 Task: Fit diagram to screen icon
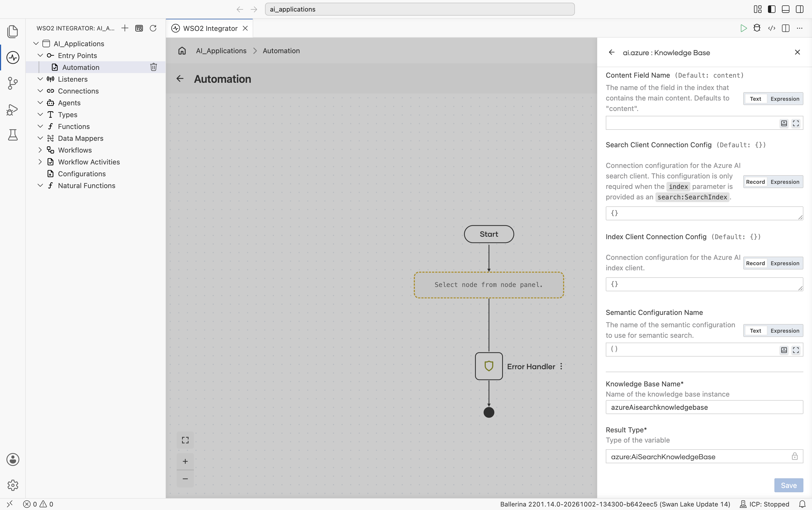[185, 440]
